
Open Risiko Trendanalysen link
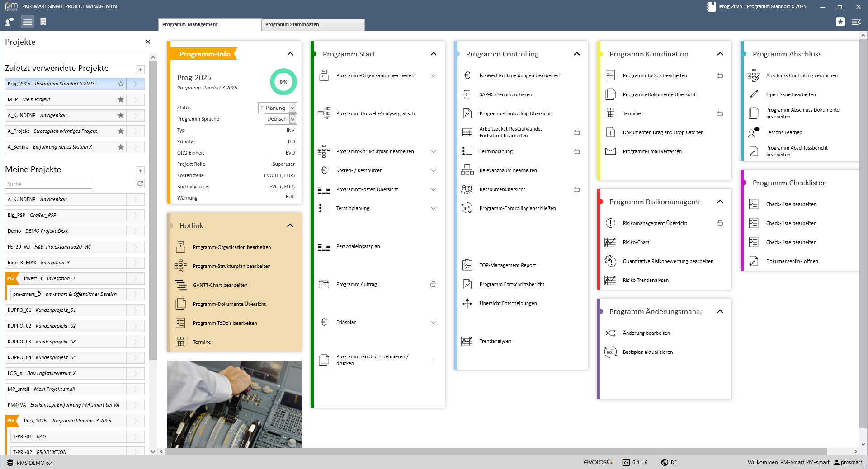coord(646,280)
